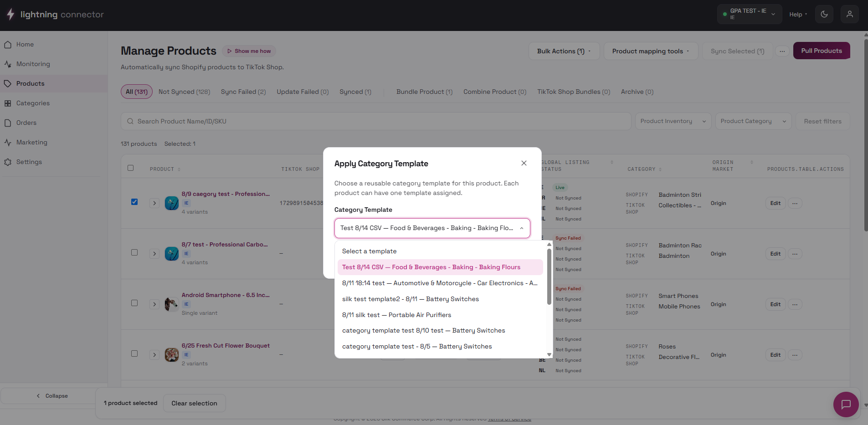Open the Product mapping tools dropdown

[x=651, y=51]
